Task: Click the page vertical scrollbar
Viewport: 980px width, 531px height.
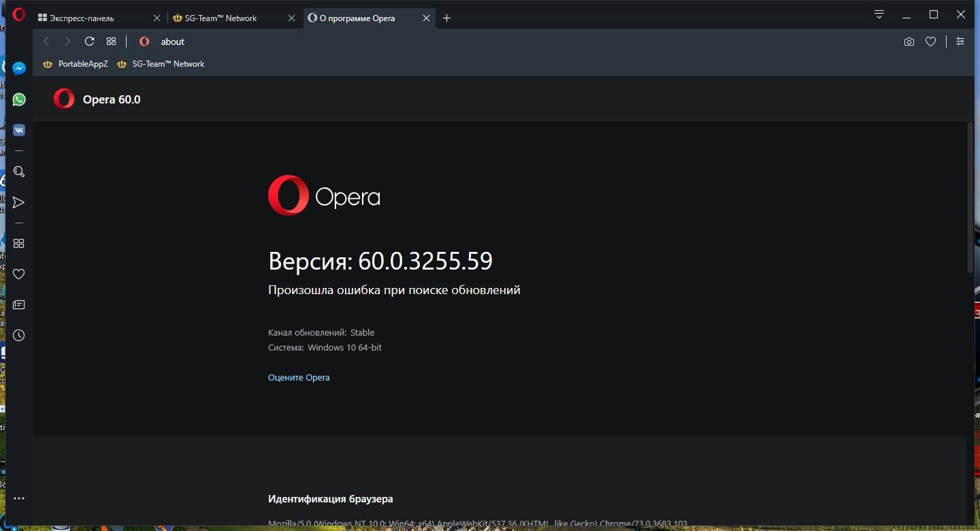Action: click(x=970, y=197)
